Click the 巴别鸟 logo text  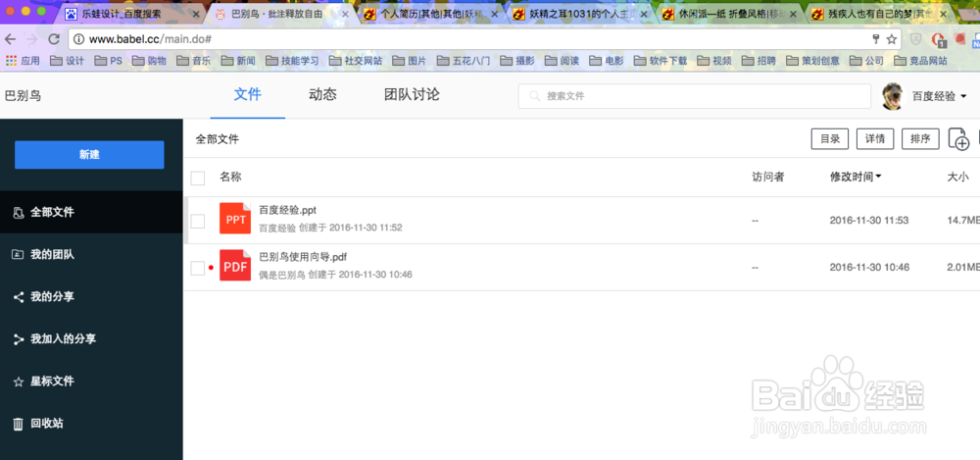coord(24,96)
